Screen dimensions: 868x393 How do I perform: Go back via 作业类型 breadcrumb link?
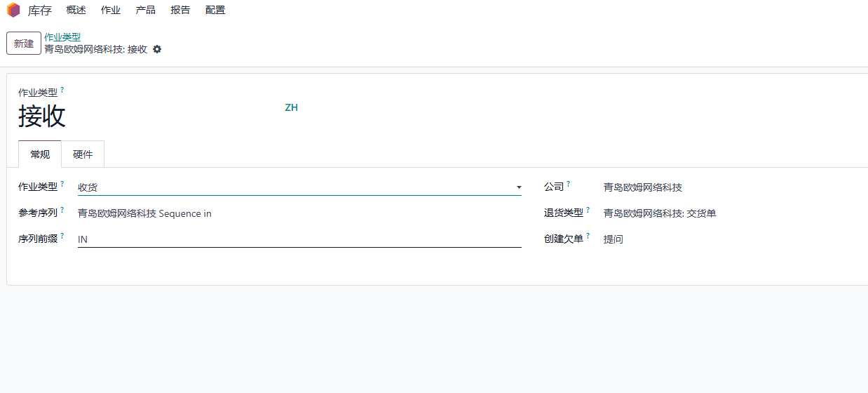(x=62, y=37)
